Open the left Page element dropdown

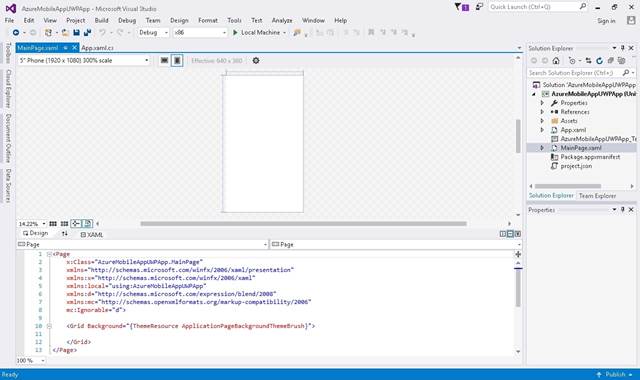click(142, 244)
